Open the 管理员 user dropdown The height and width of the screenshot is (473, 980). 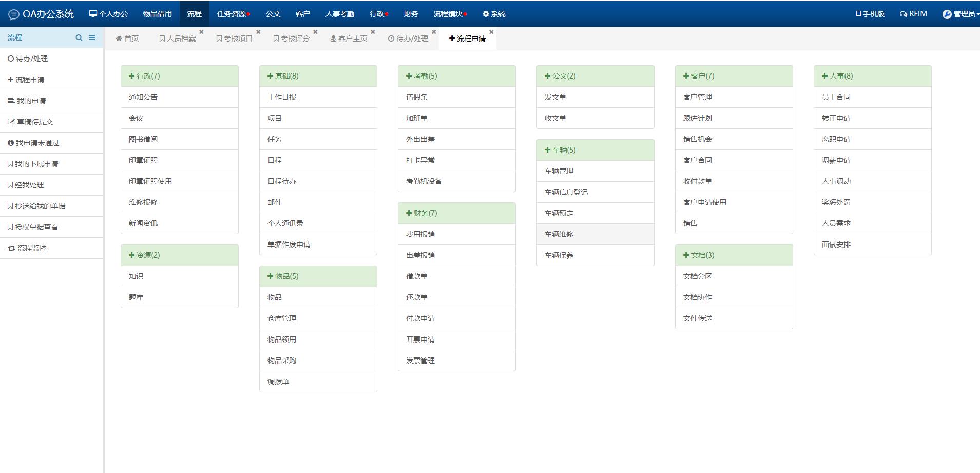[960, 14]
